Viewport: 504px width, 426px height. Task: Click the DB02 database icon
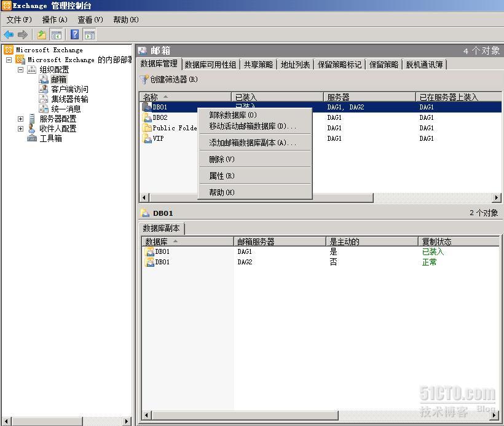pos(147,117)
